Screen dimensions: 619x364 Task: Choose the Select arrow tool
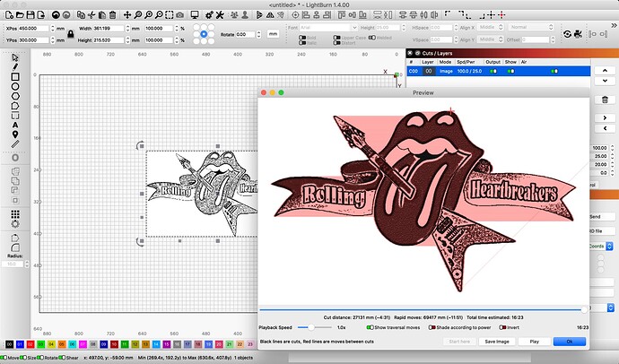click(15, 57)
